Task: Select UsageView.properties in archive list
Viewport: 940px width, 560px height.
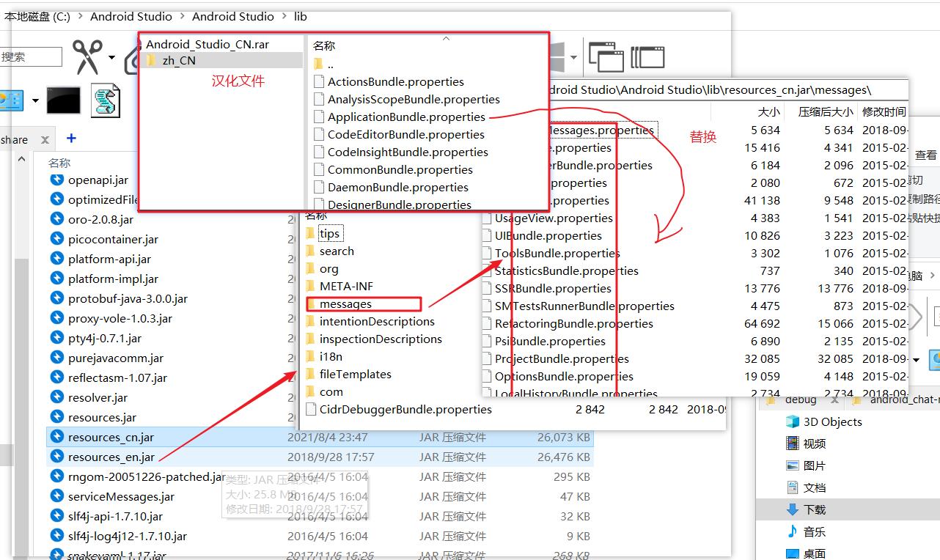Action: pyautogui.click(x=548, y=218)
